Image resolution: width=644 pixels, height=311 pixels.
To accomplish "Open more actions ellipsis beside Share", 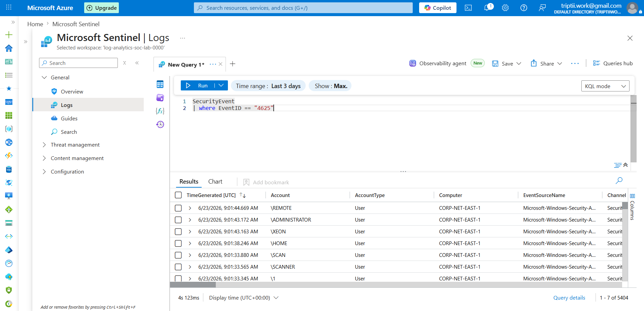I will 575,63.
